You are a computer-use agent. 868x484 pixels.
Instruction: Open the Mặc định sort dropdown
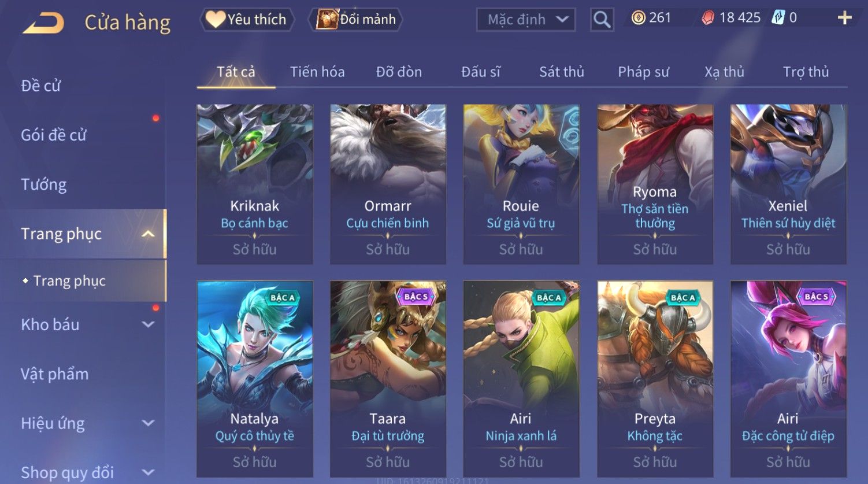click(526, 20)
